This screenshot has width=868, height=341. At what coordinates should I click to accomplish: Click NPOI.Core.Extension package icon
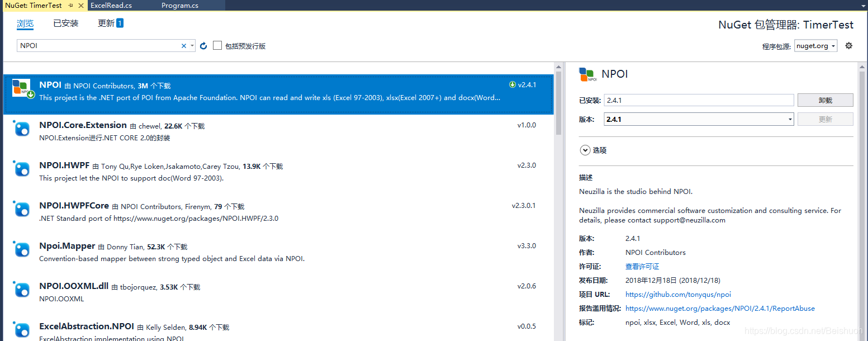pyautogui.click(x=22, y=129)
